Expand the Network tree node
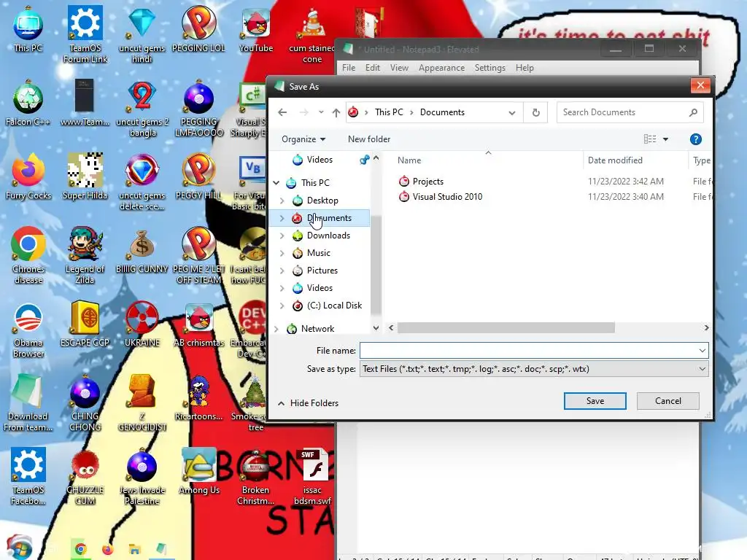Viewport: 747px width, 560px height. click(x=276, y=329)
